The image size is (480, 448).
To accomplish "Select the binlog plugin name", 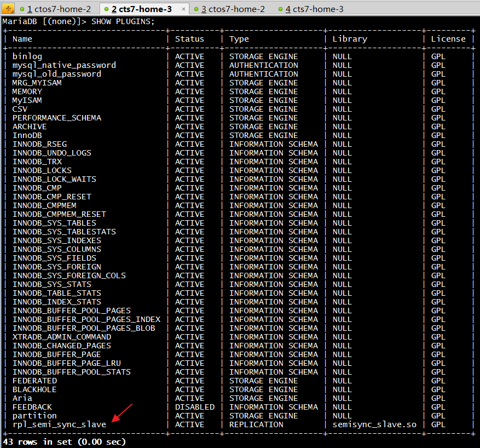I will 27,56.
